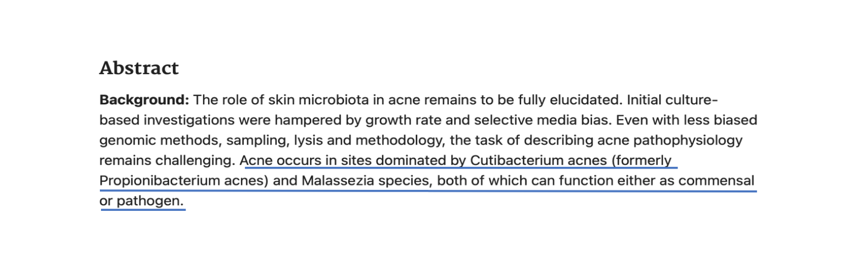
Task: Click the underlined phrase 'Cutibacterium acnes'
Action: (538, 160)
